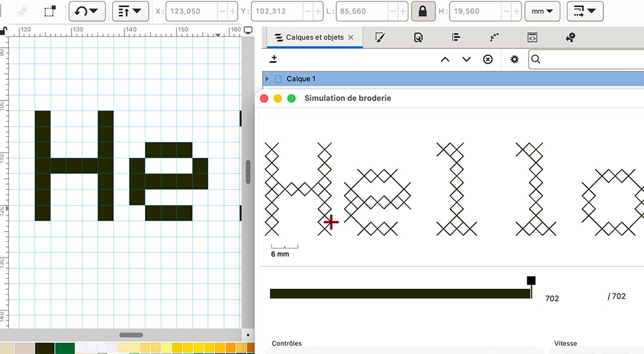
Task: Pick the pinkish-tan palette swatch
Action: pos(24,349)
